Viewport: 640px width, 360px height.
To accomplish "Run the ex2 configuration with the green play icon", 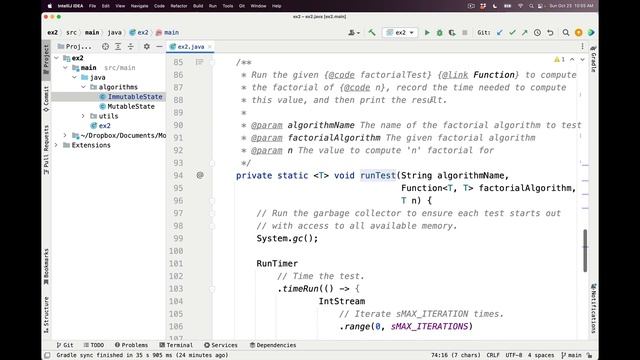I will pos(427,32).
